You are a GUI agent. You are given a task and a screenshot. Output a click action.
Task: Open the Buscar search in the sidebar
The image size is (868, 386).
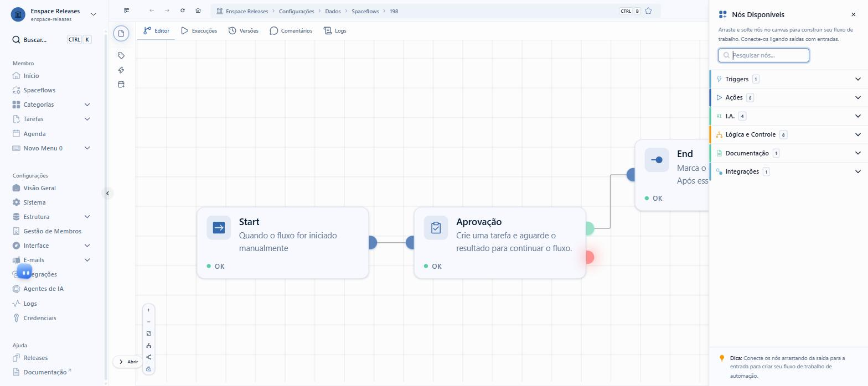point(51,40)
